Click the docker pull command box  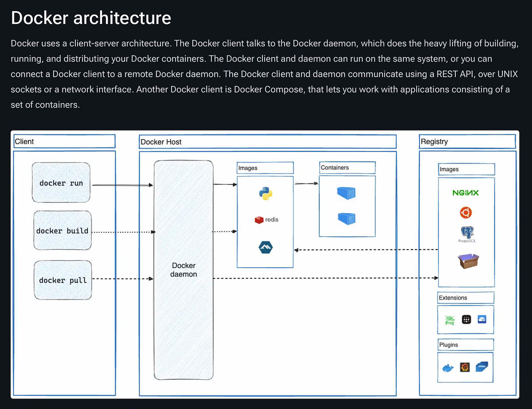[63, 280]
